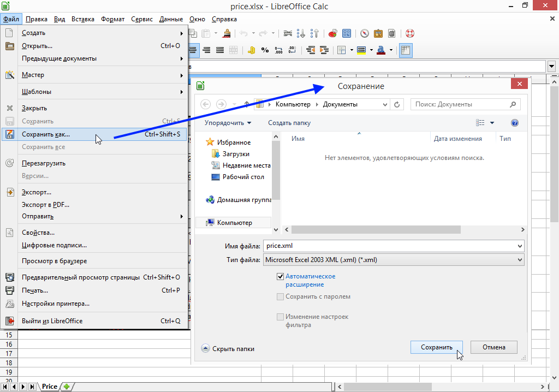The width and height of the screenshot is (559, 392).
Task: Open Background Color dropdown arrow
Action: pyautogui.click(x=371, y=50)
